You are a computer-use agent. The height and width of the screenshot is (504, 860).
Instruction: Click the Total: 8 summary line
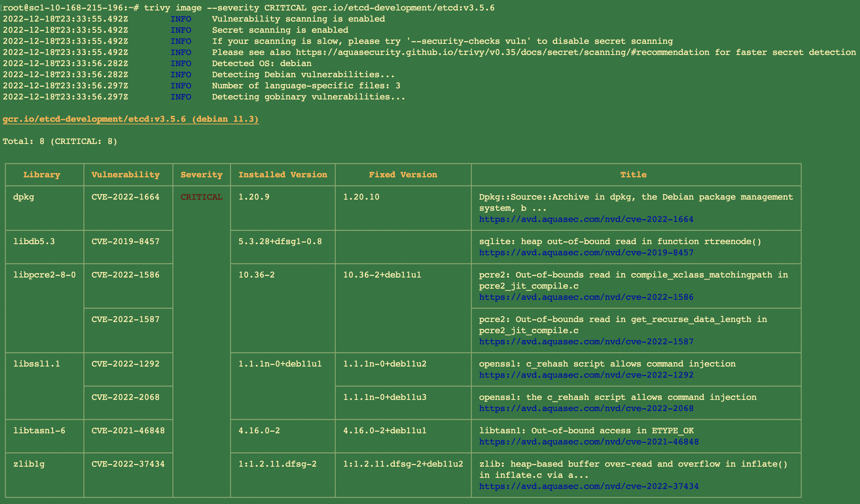[60, 141]
